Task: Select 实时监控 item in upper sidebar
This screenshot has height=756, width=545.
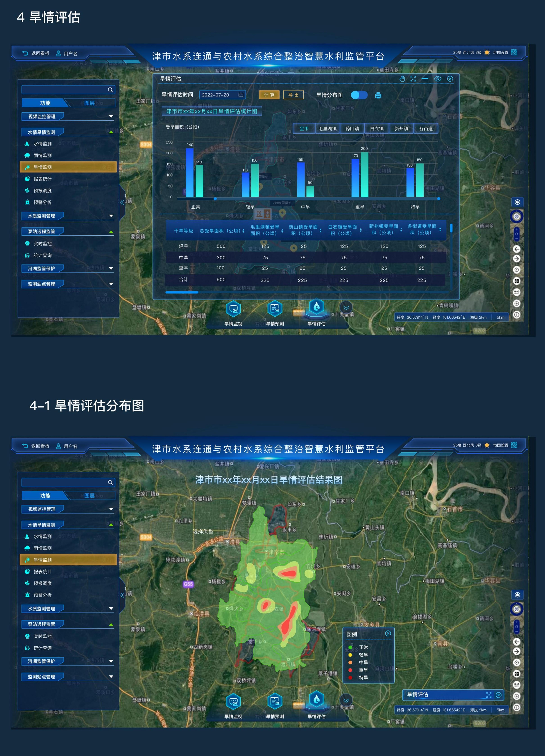Action: tap(38, 243)
